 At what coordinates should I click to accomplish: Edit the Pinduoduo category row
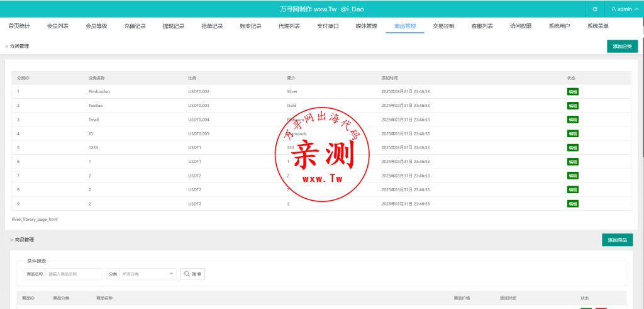click(x=573, y=92)
